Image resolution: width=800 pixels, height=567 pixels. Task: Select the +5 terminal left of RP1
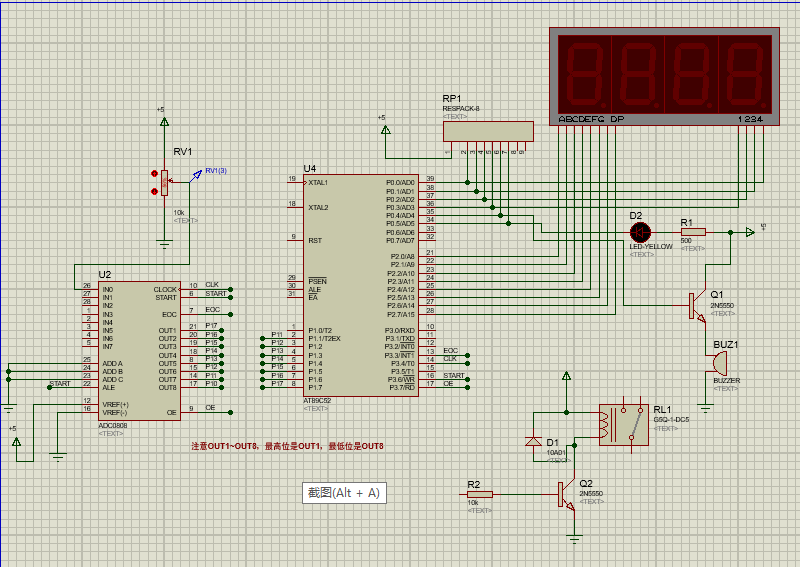[x=386, y=130]
